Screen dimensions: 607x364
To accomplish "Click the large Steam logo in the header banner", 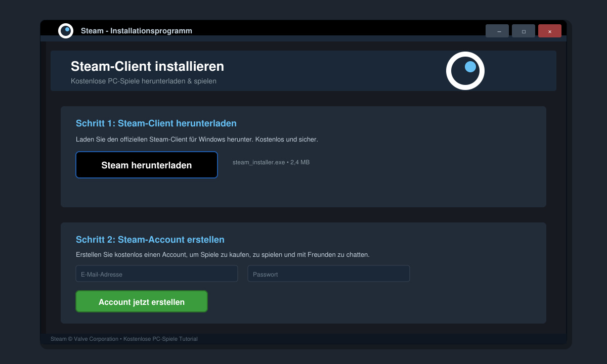I will point(465,71).
